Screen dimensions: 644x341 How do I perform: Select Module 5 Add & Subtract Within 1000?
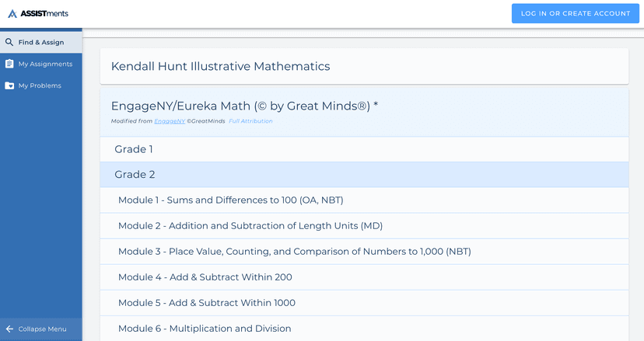click(x=206, y=303)
